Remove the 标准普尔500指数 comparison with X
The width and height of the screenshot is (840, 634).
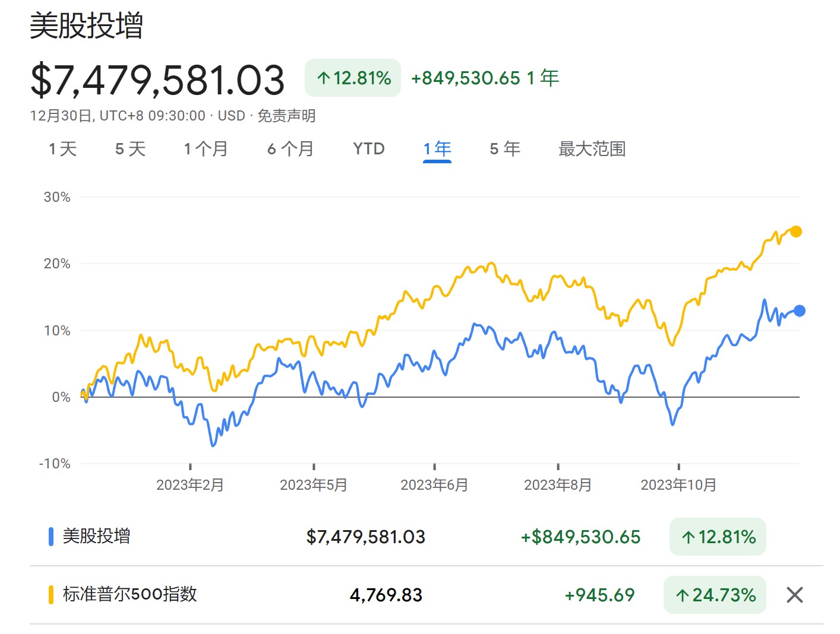pos(794,595)
